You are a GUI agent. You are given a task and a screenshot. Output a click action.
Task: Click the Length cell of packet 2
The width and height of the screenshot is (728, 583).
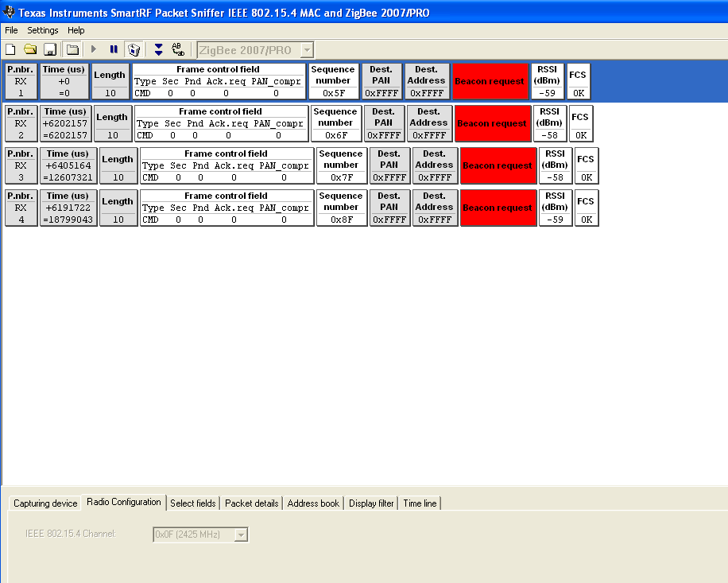[113, 123]
